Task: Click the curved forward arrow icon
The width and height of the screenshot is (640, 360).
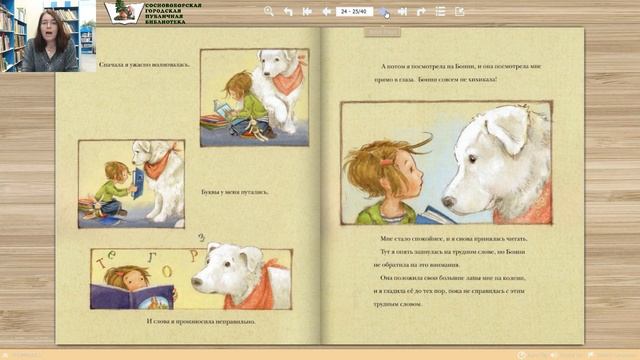Action: (421, 11)
